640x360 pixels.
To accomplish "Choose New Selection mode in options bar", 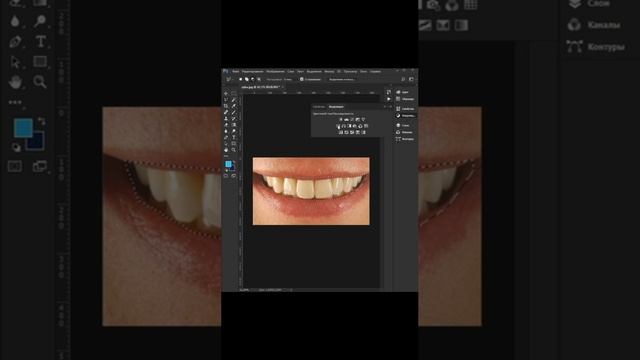I will coord(240,79).
